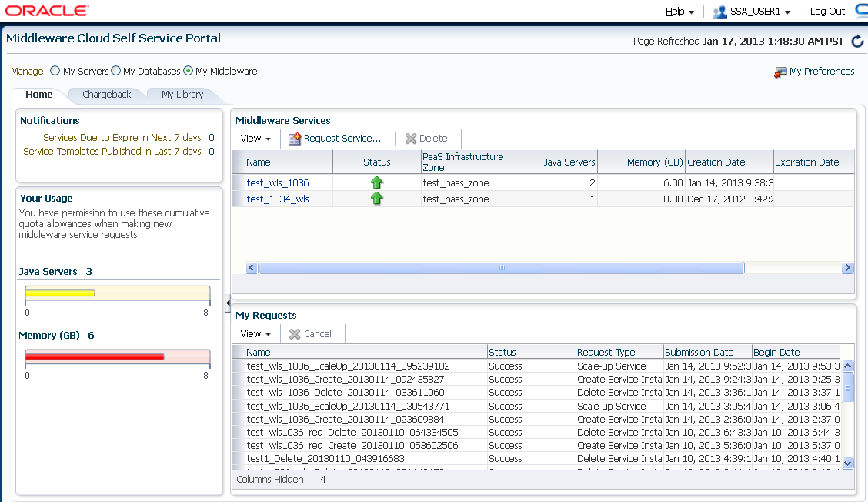The width and height of the screenshot is (868, 502).
Task: Click the Status column header in My Requests
Action: (x=532, y=352)
